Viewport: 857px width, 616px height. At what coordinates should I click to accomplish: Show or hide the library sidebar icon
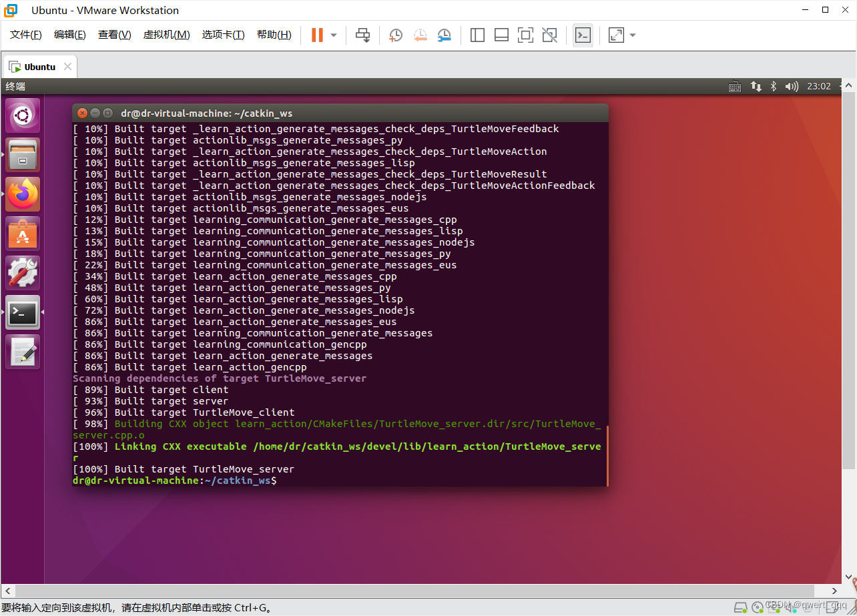[477, 35]
